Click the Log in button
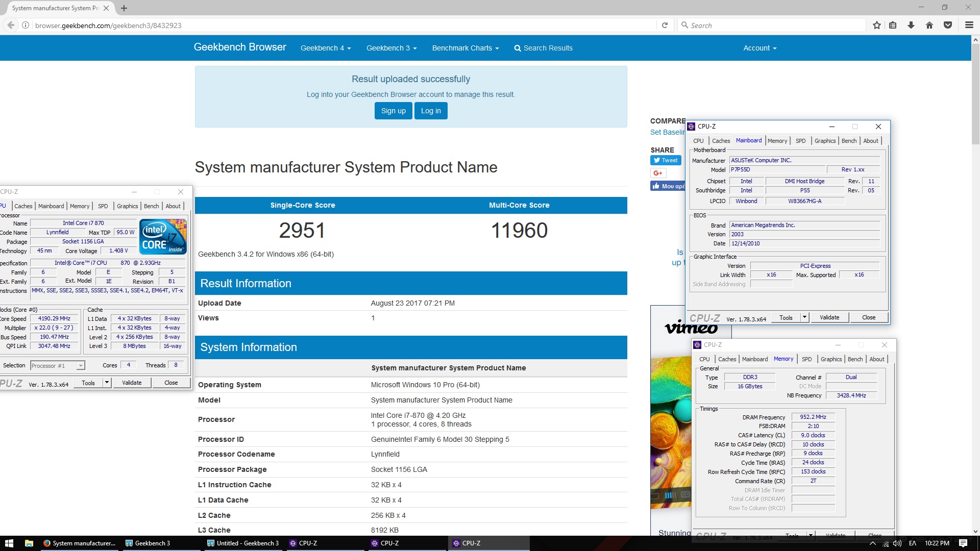Screen dimensions: 980x551 point(431,111)
